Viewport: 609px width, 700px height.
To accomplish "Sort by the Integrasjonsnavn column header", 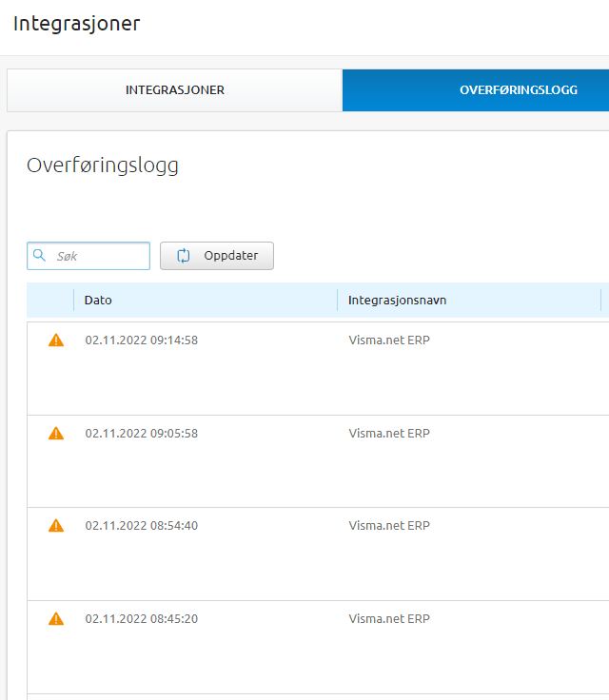I will tap(397, 300).
